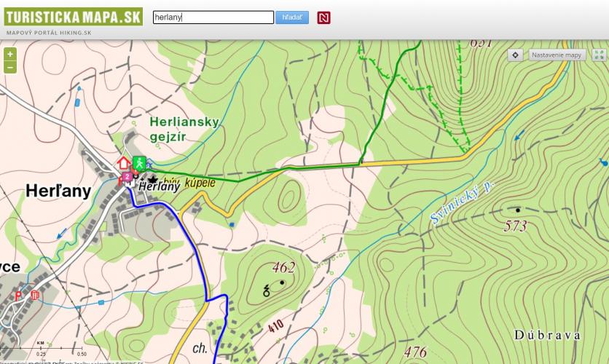The image size is (609, 364).
Task: Select the green hiker trailhead marker
Action: click(138, 162)
